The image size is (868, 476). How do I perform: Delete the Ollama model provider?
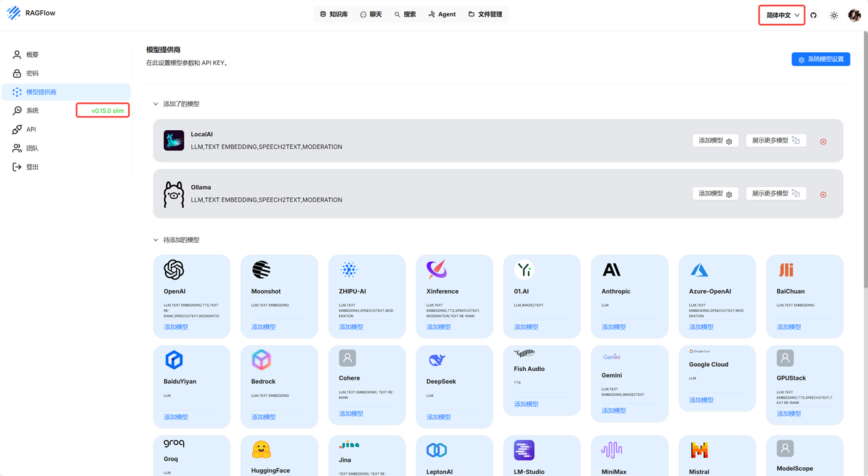[823, 195]
